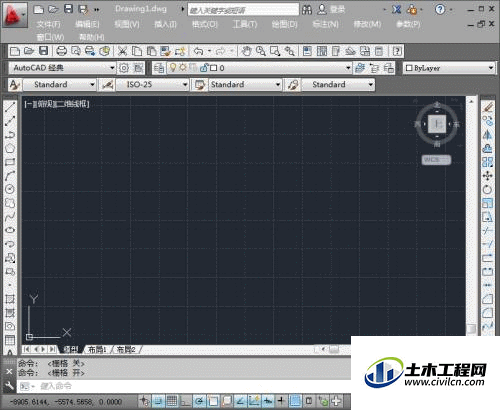Click the Plot (printer) icon
Image resolution: width=500 pixels, height=410 pixels.
[x=61, y=51]
